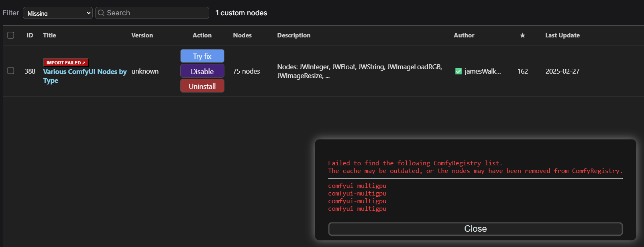Click the last comfyui-multigpu entry

click(x=357, y=209)
